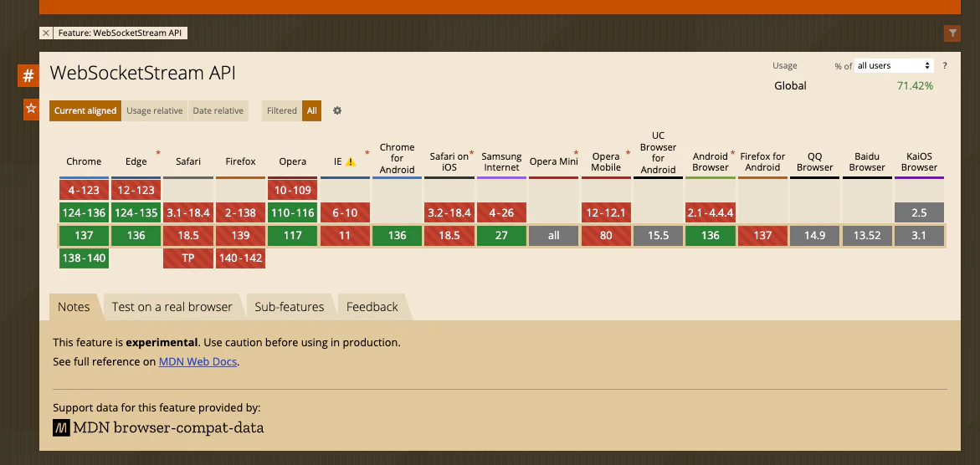Select Opera 117 cell
980x465 pixels.
(x=293, y=236)
